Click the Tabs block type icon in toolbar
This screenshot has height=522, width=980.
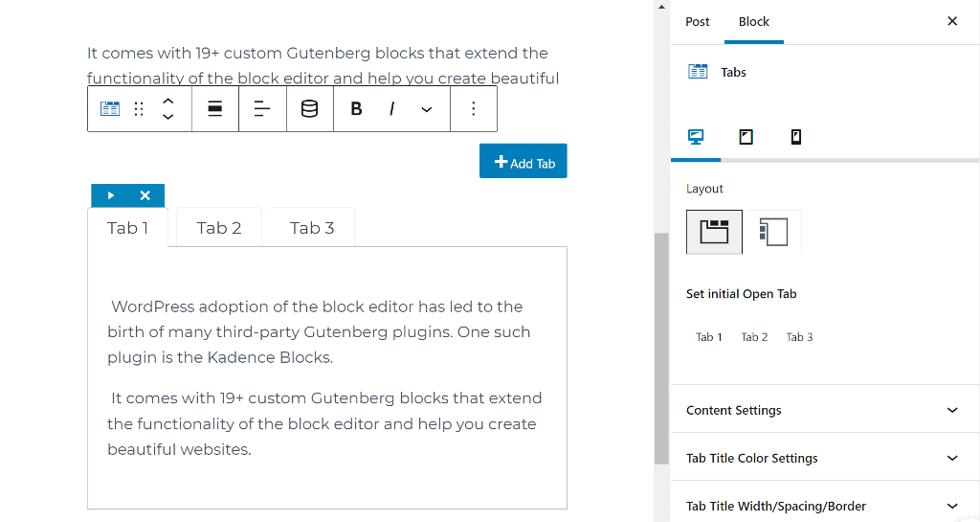(x=110, y=109)
